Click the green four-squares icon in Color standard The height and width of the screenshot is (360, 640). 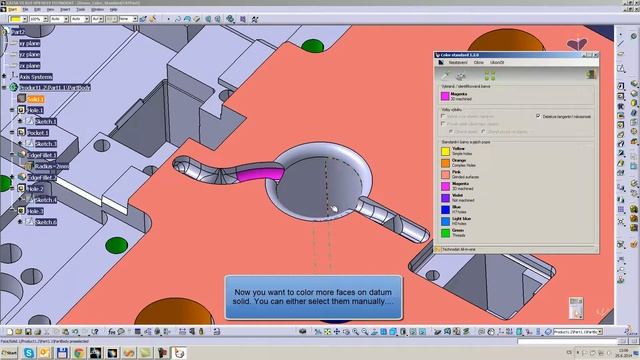pyautogui.click(x=490, y=76)
